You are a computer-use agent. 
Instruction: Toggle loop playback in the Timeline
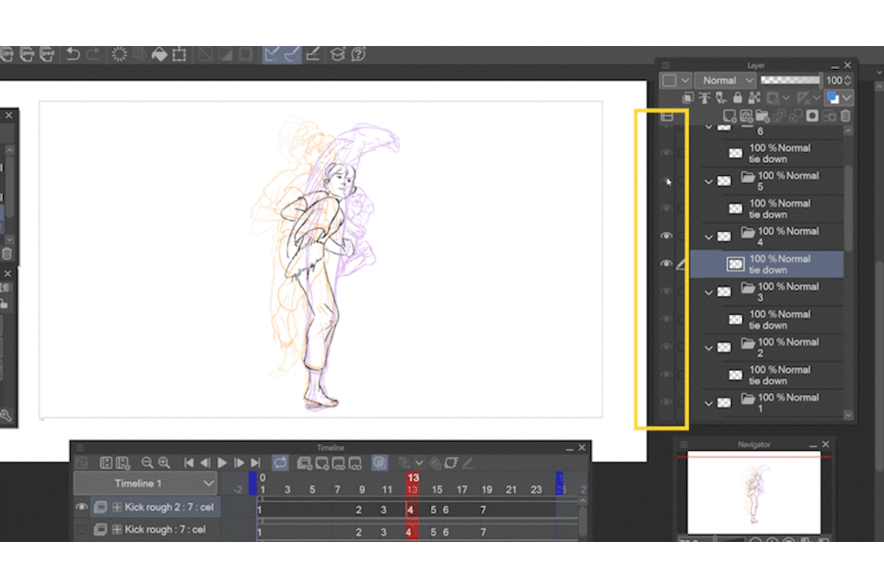pyautogui.click(x=280, y=463)
